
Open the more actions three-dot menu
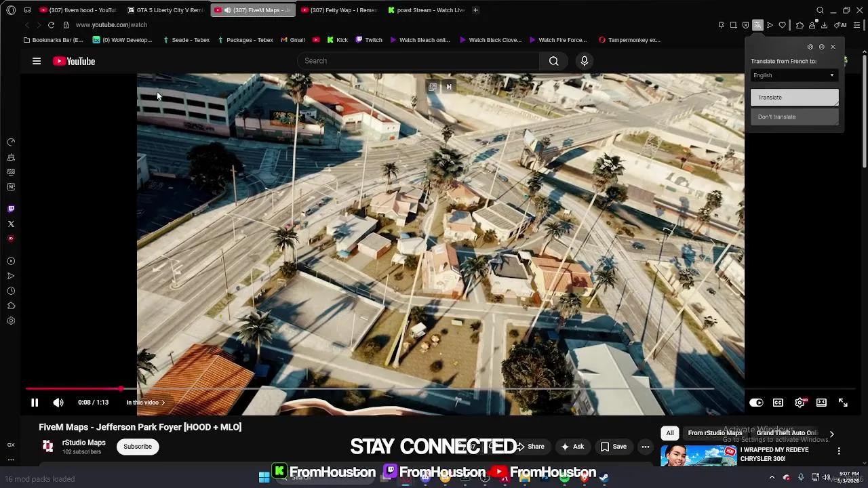(x=646, y=447)
